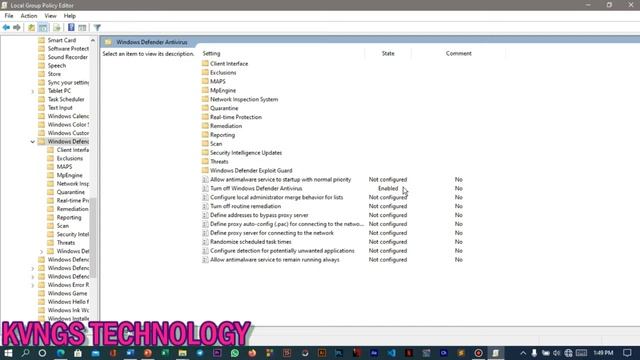Select Text Input in the console tree
Image resolution: width=640 pixels, height=360 pixels.
(60, 108)
